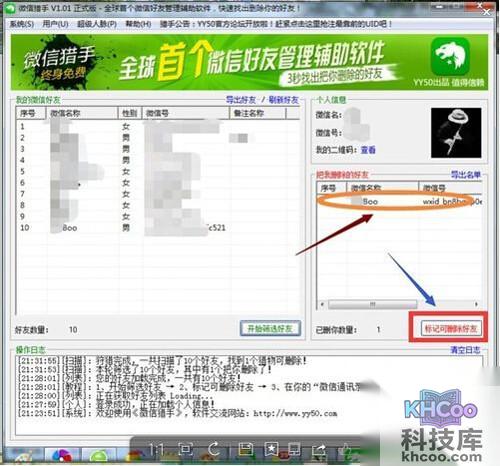Click the thumbs-up viewer icon
500x466 pixels.
345,450
